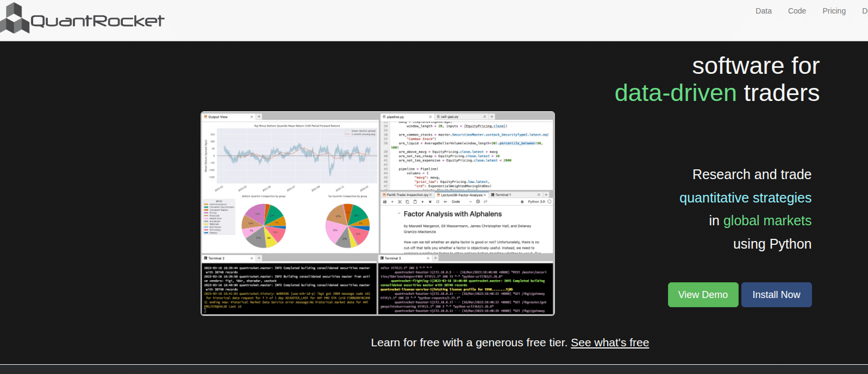Viewport: 868px width, 374px height.
Task: Click the Install Now button
Action: (x=776, y=295)
